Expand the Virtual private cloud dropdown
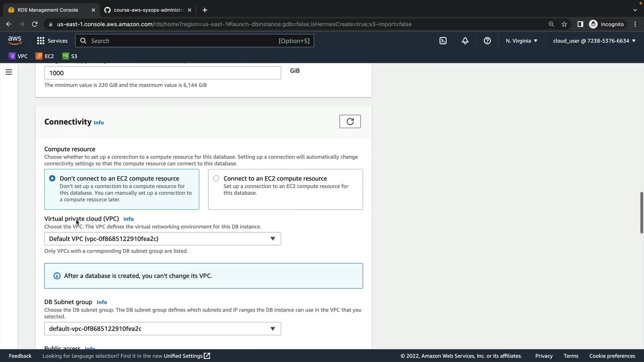Screen dimensions: 644x362 [x=162, y=239]
